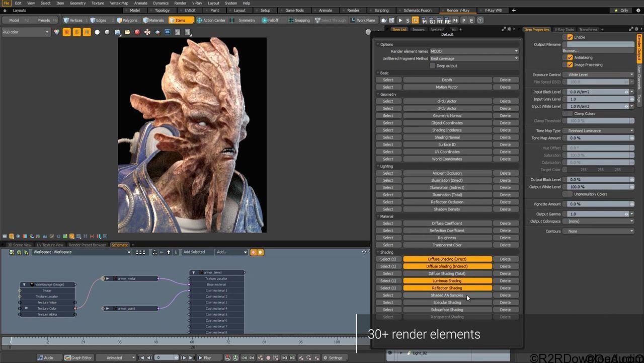Toggle Red channel R button
The width and height of the screenshot is (644, 363).
point(67,32)
